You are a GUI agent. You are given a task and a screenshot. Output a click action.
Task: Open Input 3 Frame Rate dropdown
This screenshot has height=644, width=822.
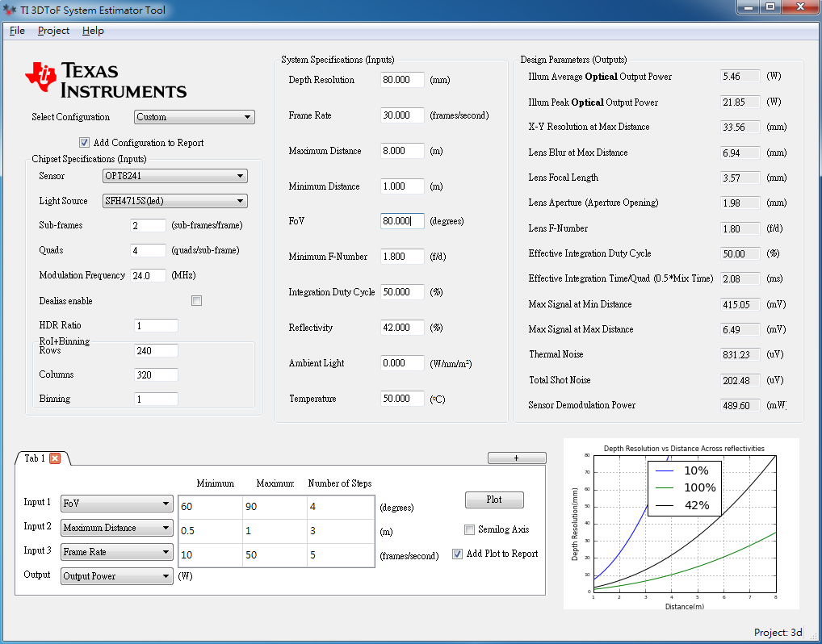coord(117,552)
